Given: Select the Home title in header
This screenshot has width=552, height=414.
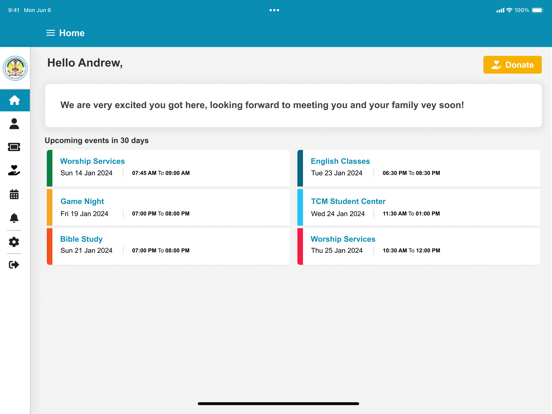Looking at the screenshot, I should (72, 33).
